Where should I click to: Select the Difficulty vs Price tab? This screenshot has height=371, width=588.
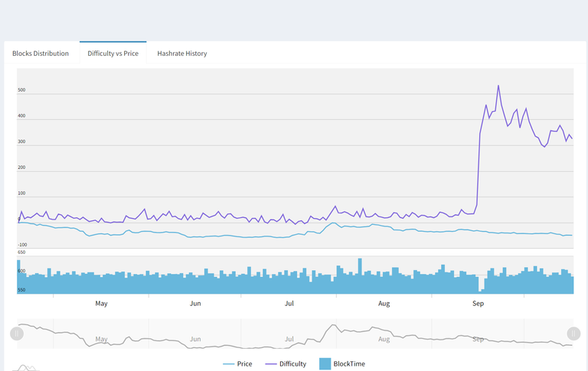pos(113,54)
